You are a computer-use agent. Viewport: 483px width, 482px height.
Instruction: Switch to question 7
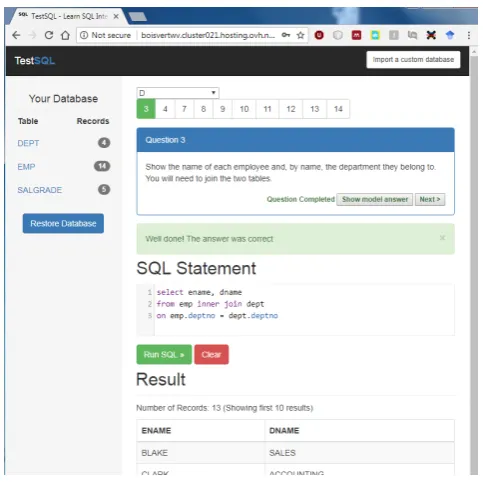click(184, 109)
